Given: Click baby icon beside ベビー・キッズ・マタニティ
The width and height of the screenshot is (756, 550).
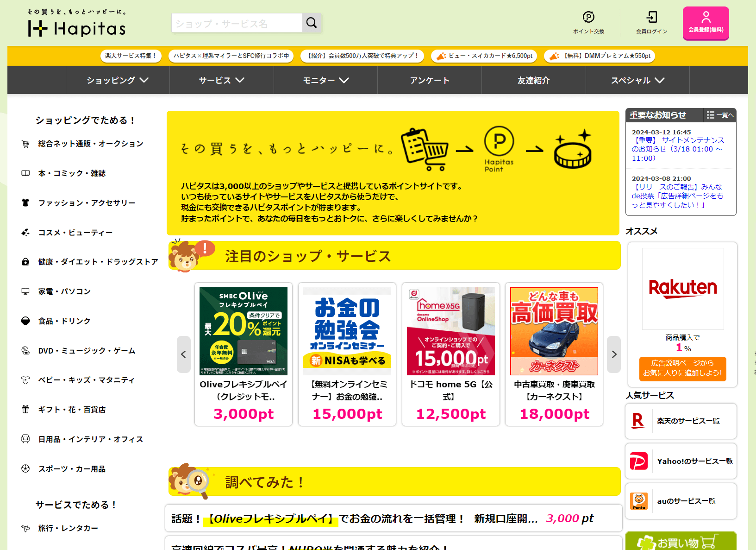Looking at the screenshot, I should coord(25,380).
